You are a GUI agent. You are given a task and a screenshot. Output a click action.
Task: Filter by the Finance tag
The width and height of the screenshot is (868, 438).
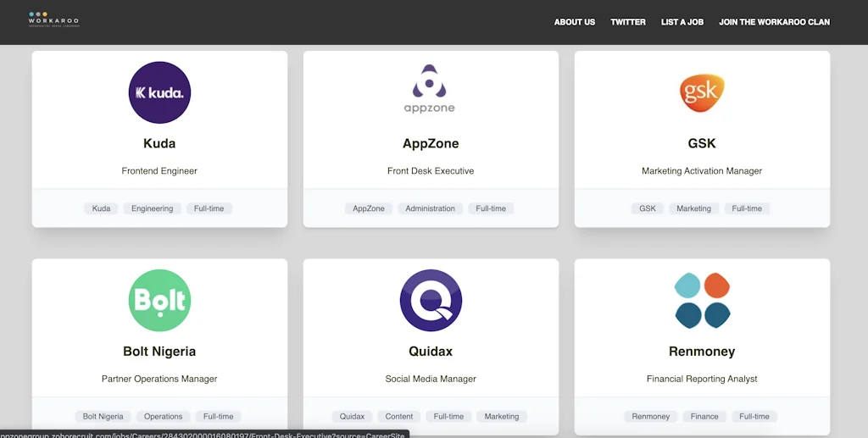tap(704, 417)
